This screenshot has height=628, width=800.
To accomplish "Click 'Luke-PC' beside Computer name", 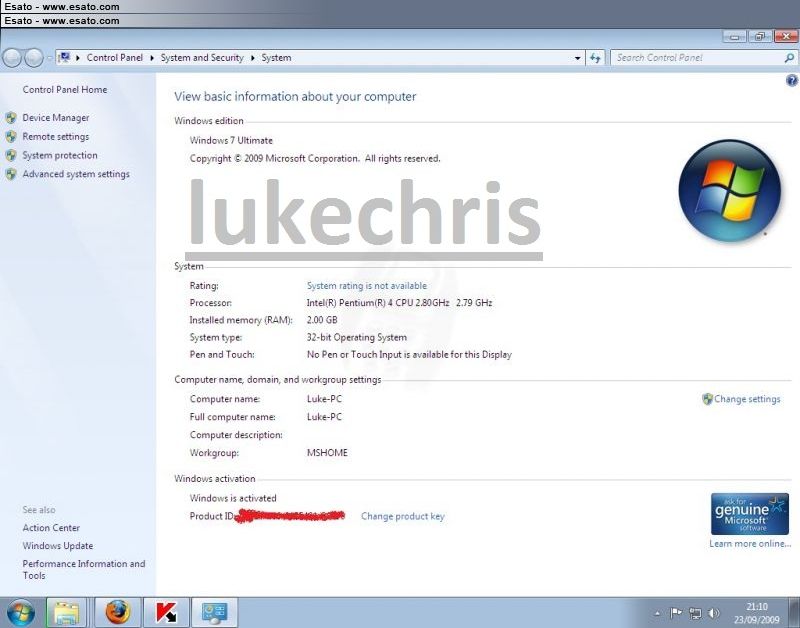I will pos(324,399).
